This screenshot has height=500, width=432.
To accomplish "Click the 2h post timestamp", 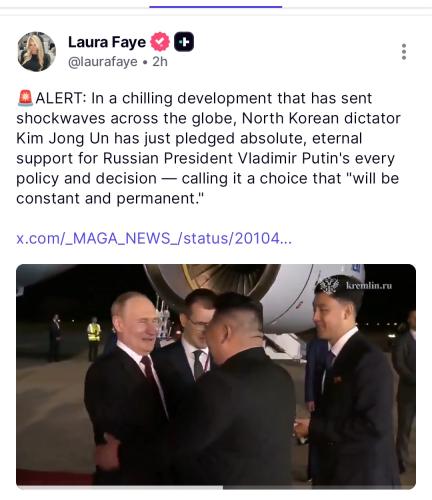I will 160,62.
